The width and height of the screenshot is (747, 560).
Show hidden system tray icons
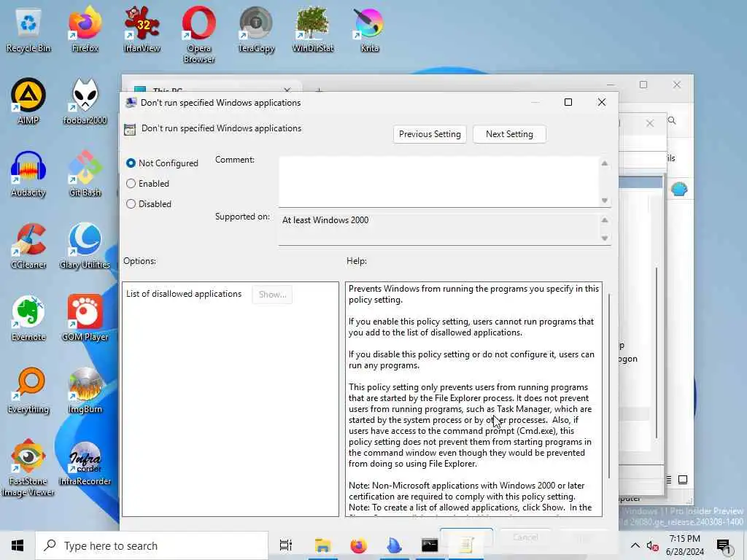point(635,545)
